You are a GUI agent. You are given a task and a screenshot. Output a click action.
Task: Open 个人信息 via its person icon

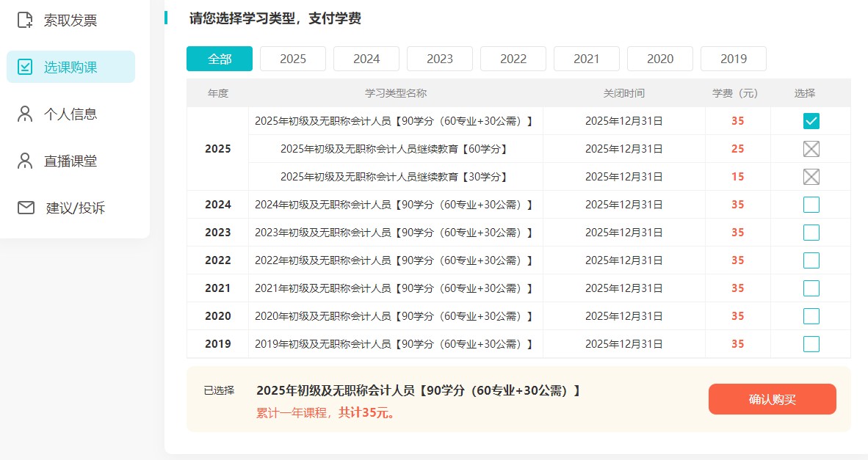click(23, 113)
